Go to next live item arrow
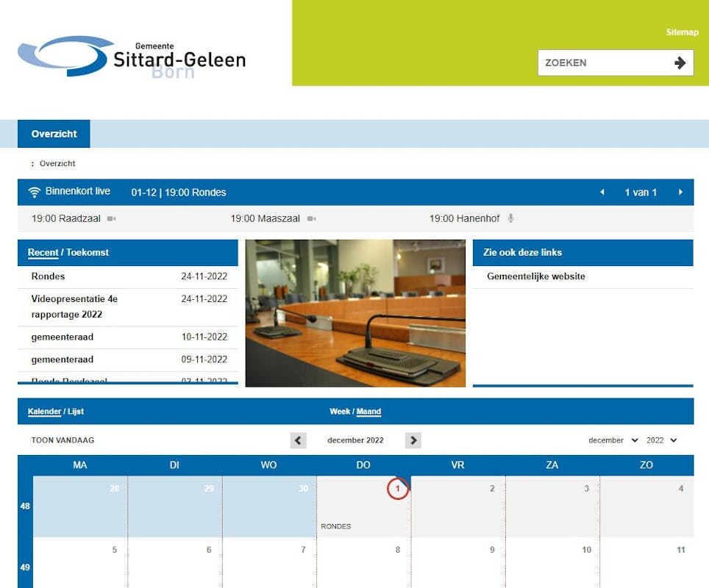This screenshot has width=709, height=588. [680, 193]
